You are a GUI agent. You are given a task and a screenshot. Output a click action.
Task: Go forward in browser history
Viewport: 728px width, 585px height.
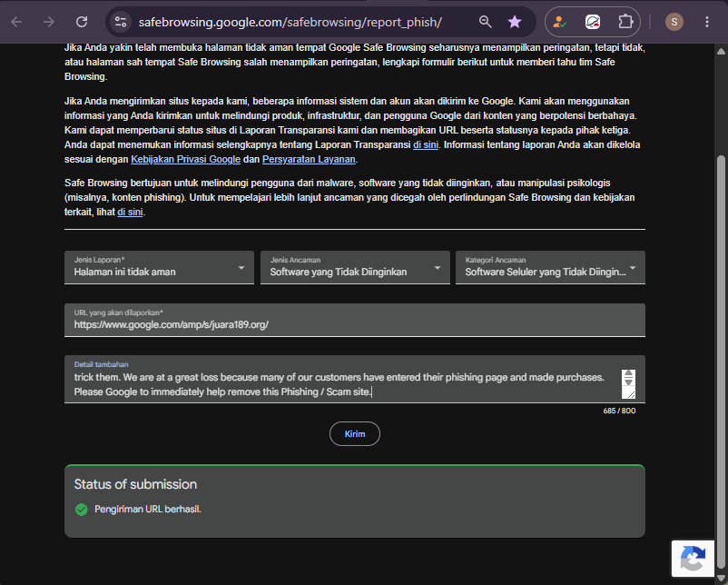[49, 22]
